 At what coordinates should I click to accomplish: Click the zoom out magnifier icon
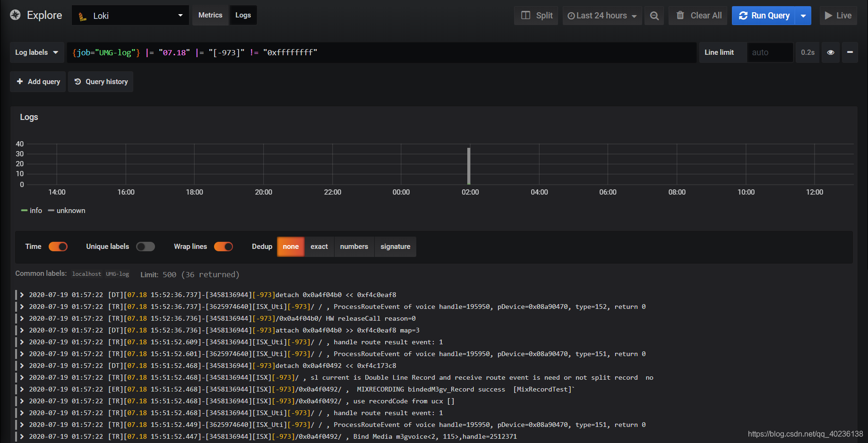point(654,16)
